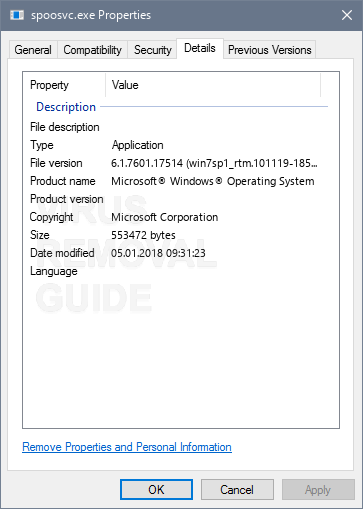Click the 05.01.2018 09:31:23 date value
Viewport: 363px width, 509px height.
158,253
